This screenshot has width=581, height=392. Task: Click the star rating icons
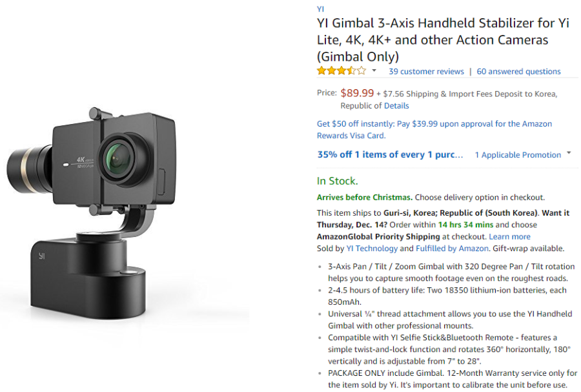pyautogui.click(x=341, y=71)
